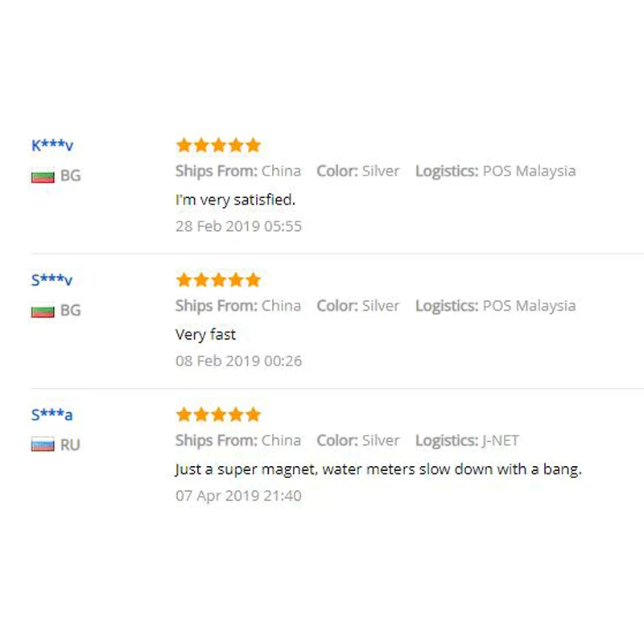Screen dimensions: 644x644
Task: Click the five-star rating above 'Very fast'
Action: (218, 279)
